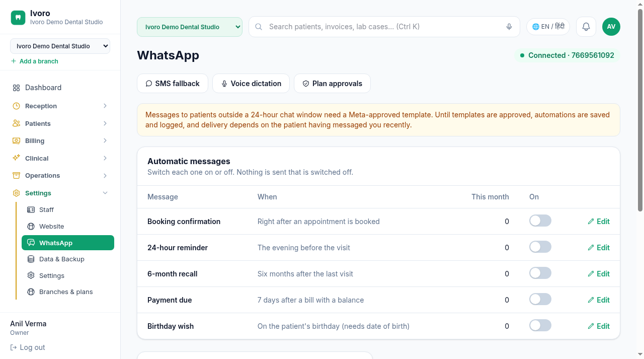Expand the Billing menu chevron
The image size is (644, 359).
click(105, 140)
